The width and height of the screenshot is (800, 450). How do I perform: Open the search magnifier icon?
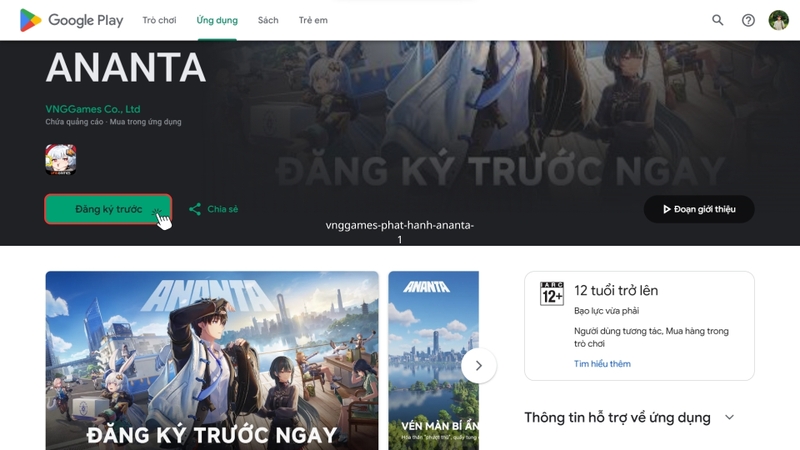click(717, 20)
